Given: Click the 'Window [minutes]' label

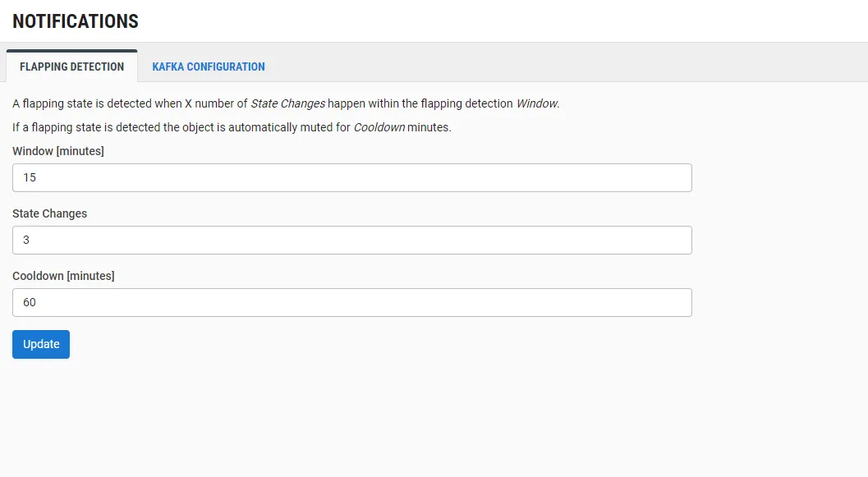Looking at the screenshot, I should [x=58, y=151].
